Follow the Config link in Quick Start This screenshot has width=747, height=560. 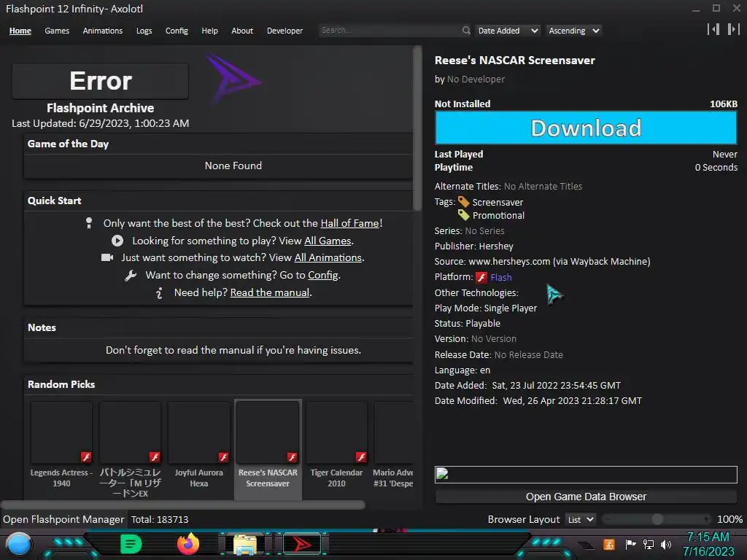323,275
